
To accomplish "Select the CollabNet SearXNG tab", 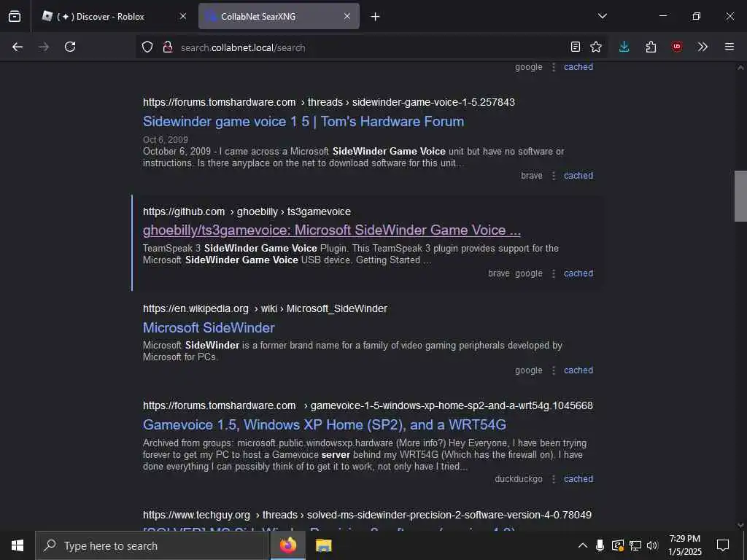I will (279, 16).
